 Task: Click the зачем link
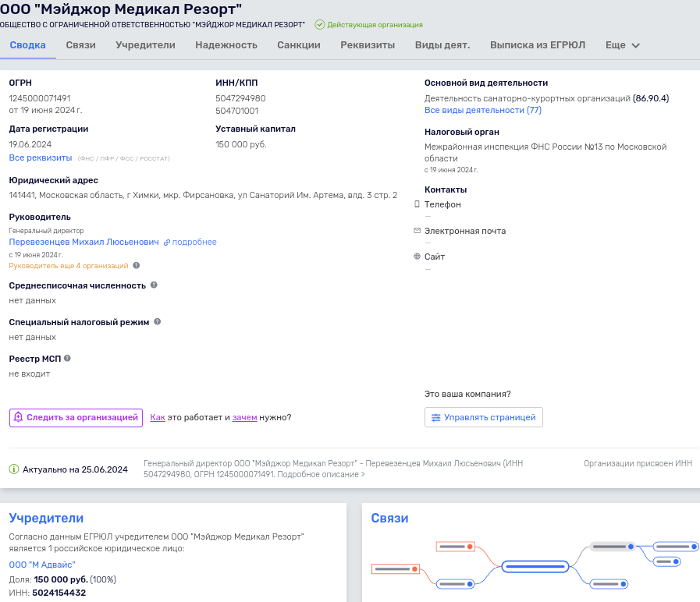click(x=244, y=417)
